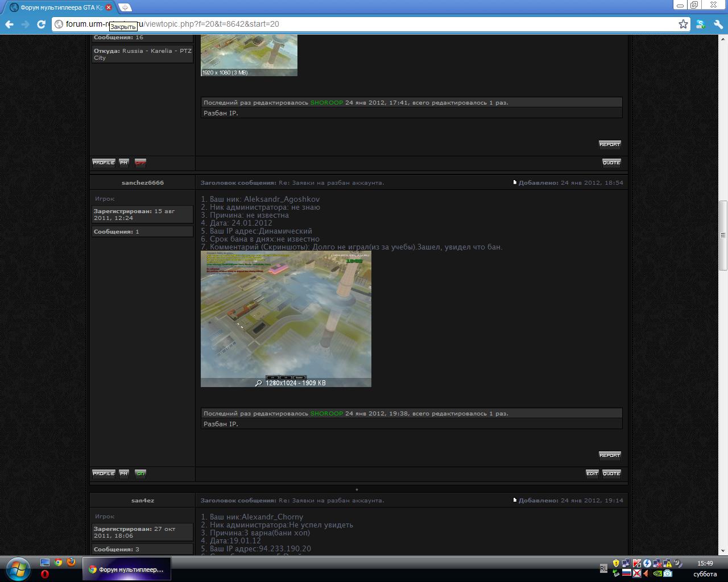Click the taskbar clock 15:49

point(705,563)
